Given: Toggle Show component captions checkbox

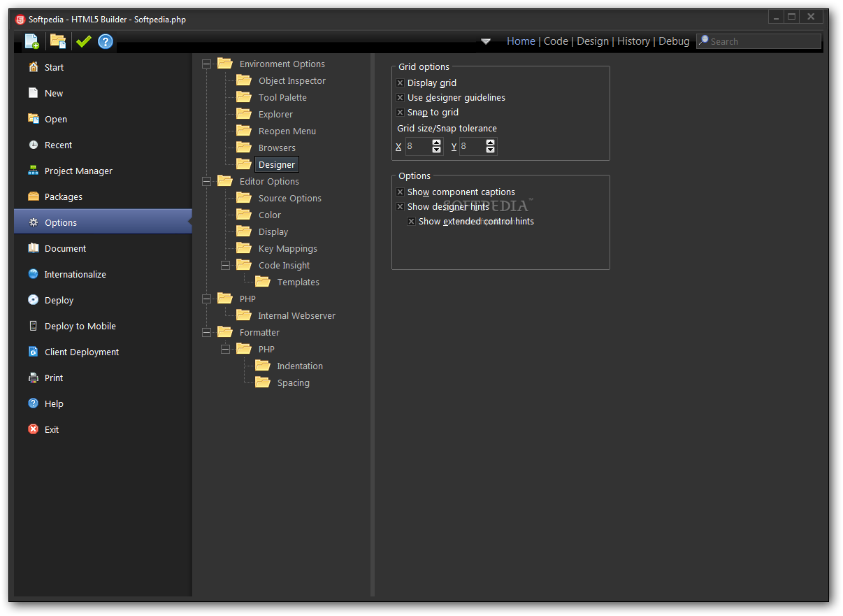Looking at the screenshot, I should (x=401, y=192).
